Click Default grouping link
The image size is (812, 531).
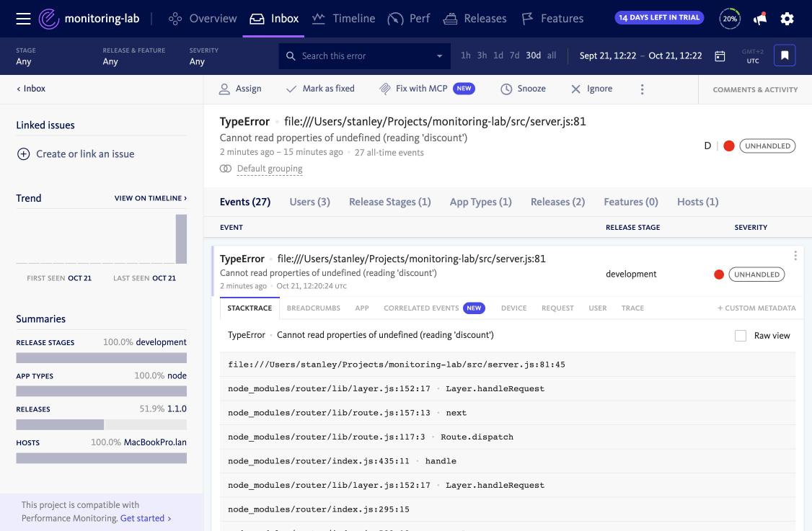[270, 169]
